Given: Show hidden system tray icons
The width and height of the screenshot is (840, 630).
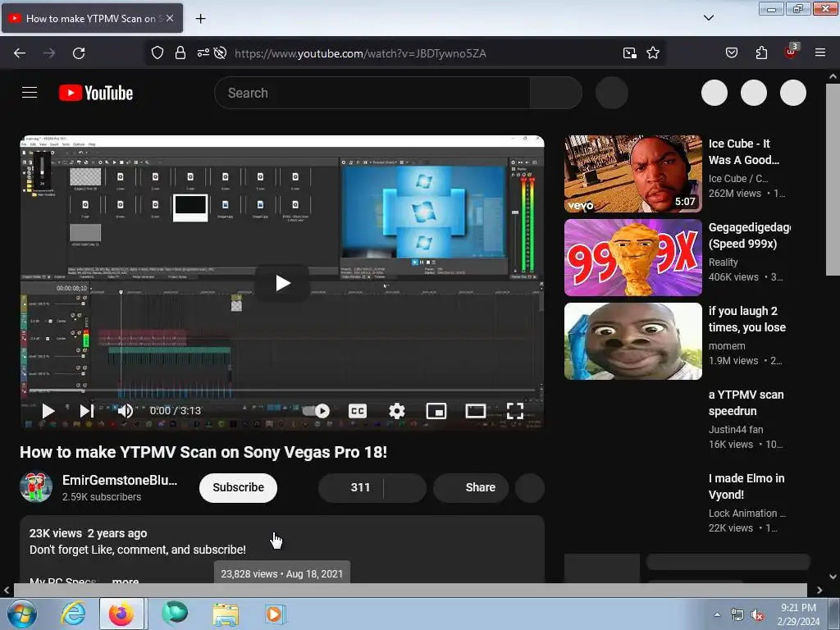Looking at the screenshot, I should coord(717,614).
